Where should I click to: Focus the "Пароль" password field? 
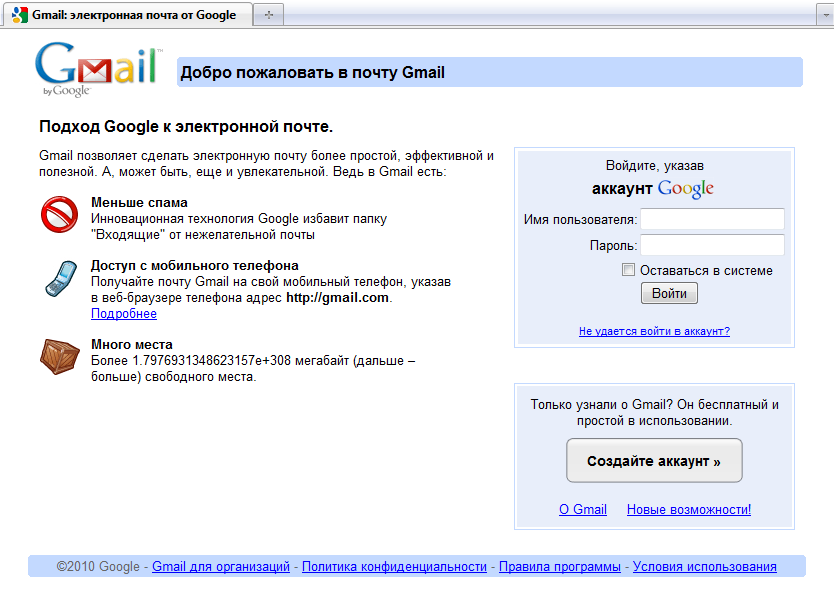point(712,245)
